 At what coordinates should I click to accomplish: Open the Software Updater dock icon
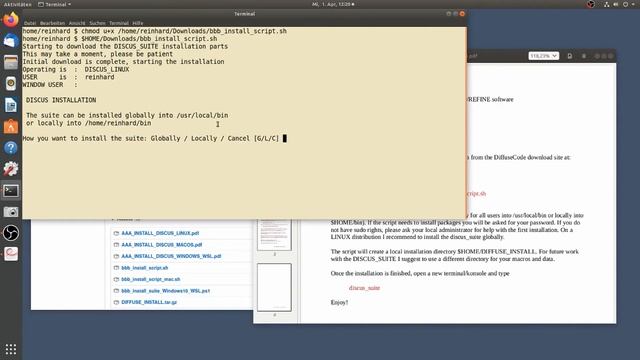11,169
